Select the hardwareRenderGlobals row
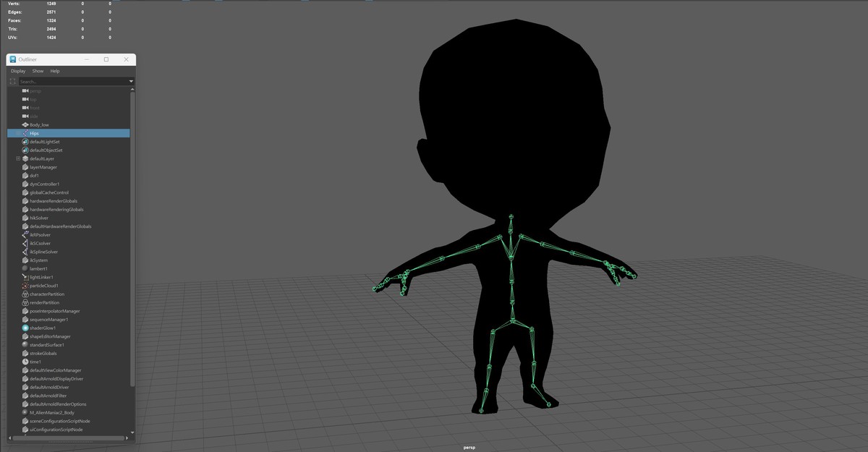Screen dimensions: 868x452 pos(69,201)
